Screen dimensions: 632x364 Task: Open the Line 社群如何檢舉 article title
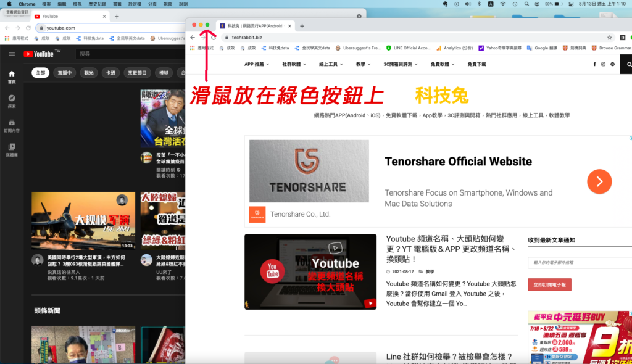[x=449, y=357]
